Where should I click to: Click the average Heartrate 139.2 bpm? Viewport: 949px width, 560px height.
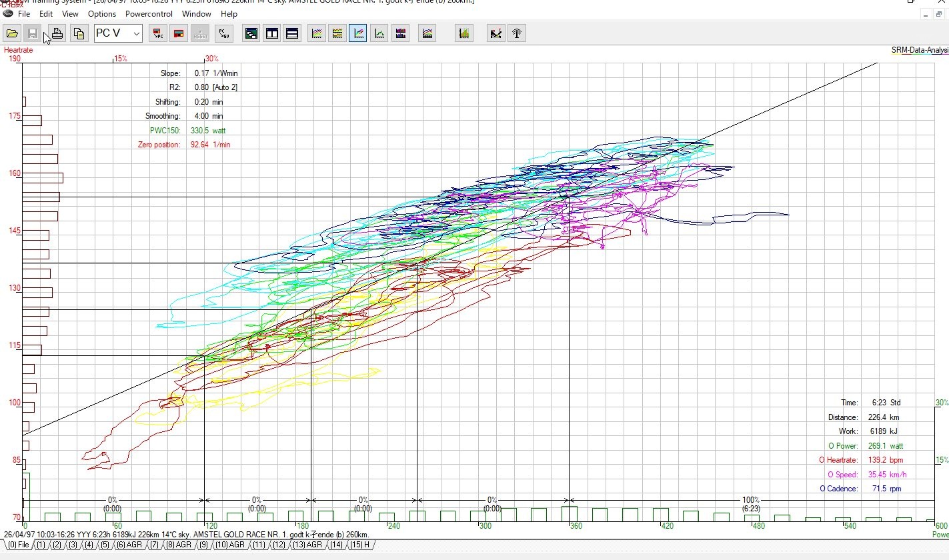click(x=886, y=460)
